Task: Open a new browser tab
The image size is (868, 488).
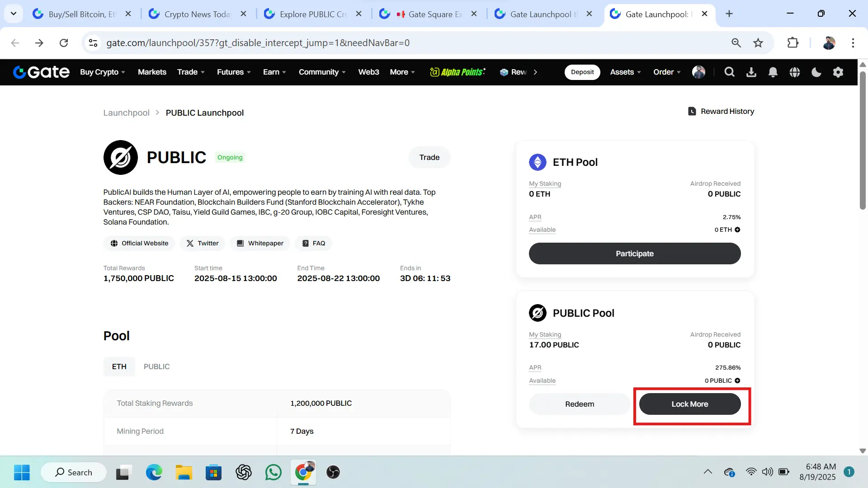Action: pyautogui.click(x=729, y=14)
